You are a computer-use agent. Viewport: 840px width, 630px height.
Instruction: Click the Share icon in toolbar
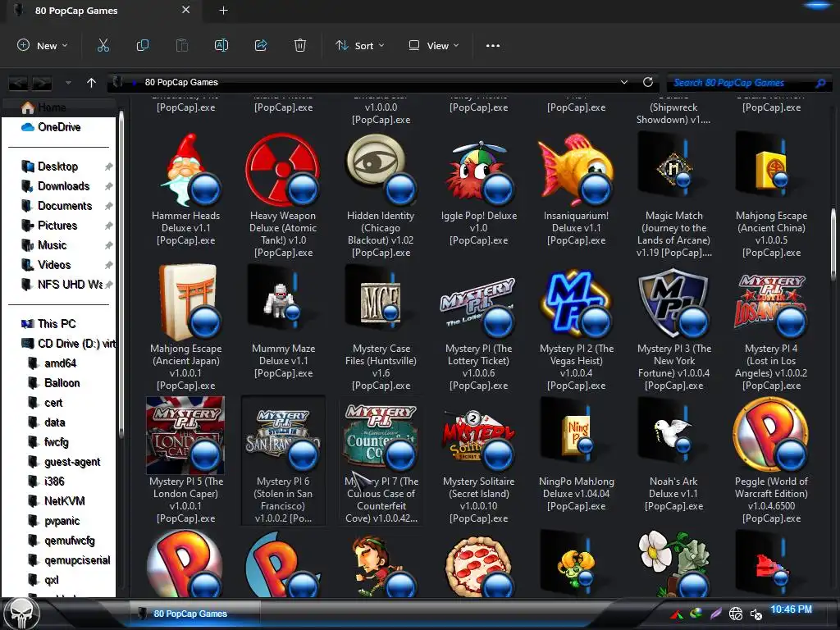point(261,46)
